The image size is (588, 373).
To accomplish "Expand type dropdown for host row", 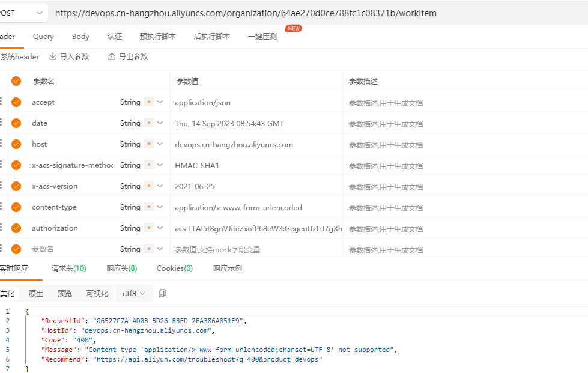I will [160, 144].
